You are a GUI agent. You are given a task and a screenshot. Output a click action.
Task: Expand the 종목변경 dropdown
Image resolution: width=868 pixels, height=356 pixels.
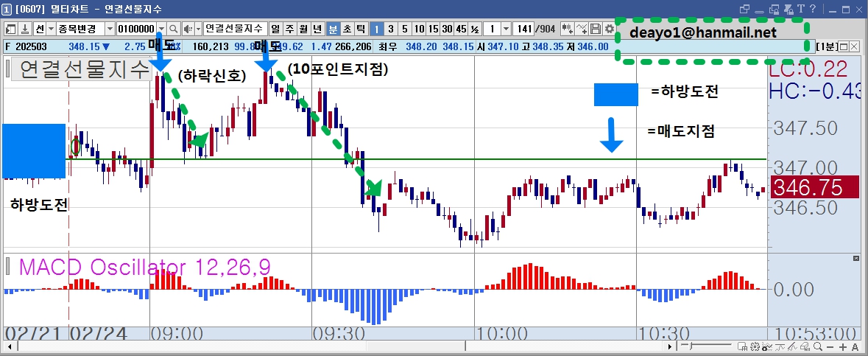110,29
